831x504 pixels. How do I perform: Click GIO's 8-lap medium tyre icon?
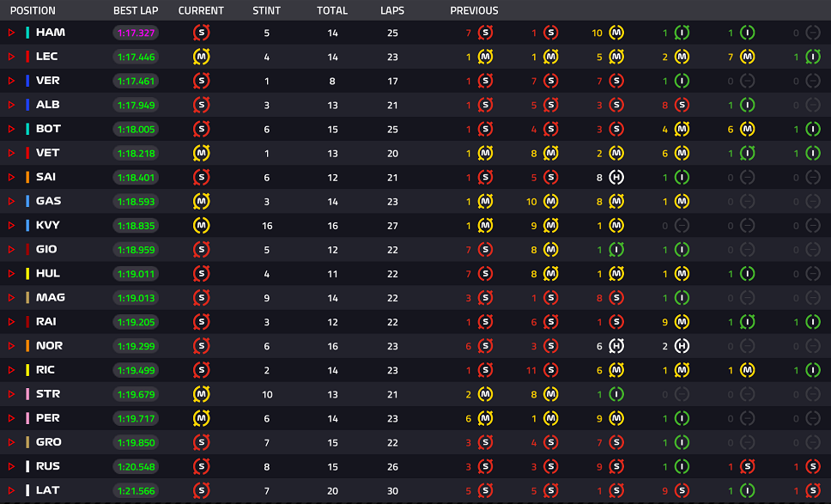click(x=550, y=250)
